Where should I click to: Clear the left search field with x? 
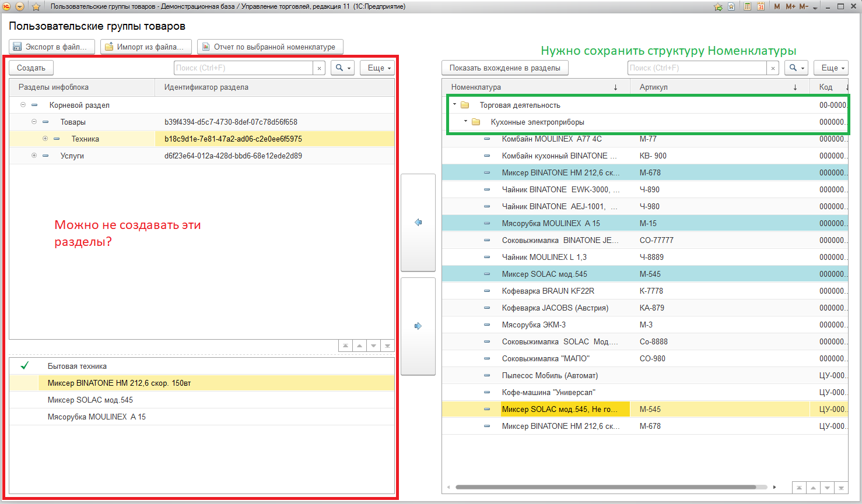coord(319,68)
